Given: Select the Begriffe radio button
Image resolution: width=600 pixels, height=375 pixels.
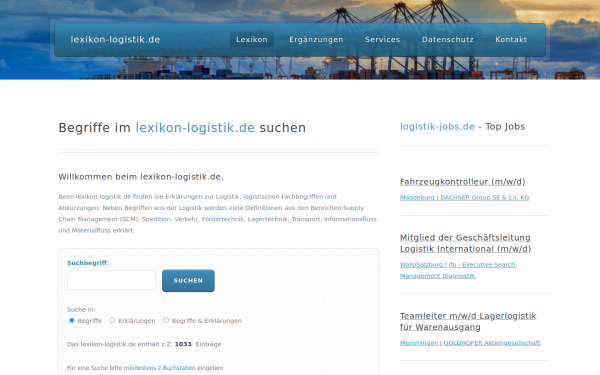Looking at the screenshot, I should click(72, 320).
